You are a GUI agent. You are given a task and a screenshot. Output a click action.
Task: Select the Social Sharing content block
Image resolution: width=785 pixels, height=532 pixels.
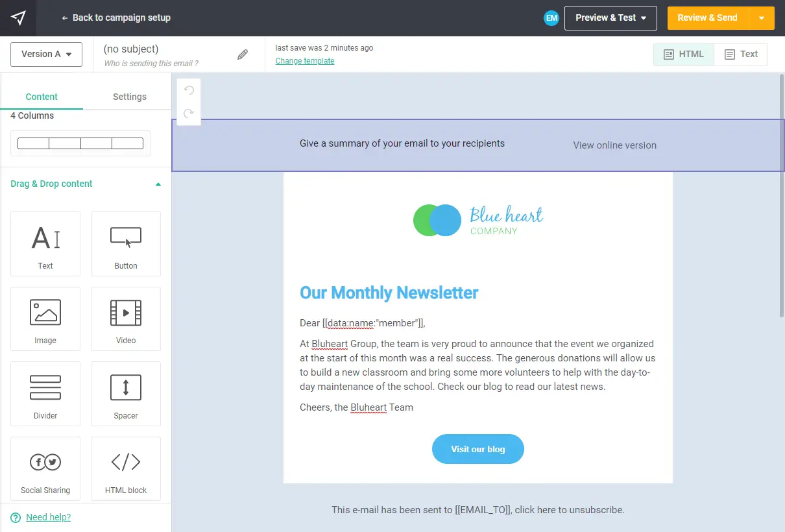point(45,468)
